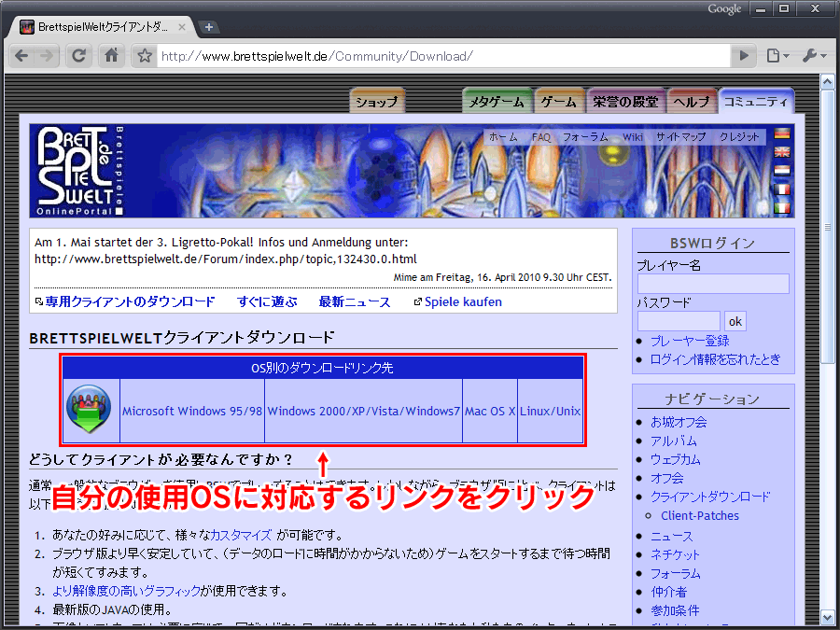Click the green arrow download icon
840x630 pixels.
(89, 409)
